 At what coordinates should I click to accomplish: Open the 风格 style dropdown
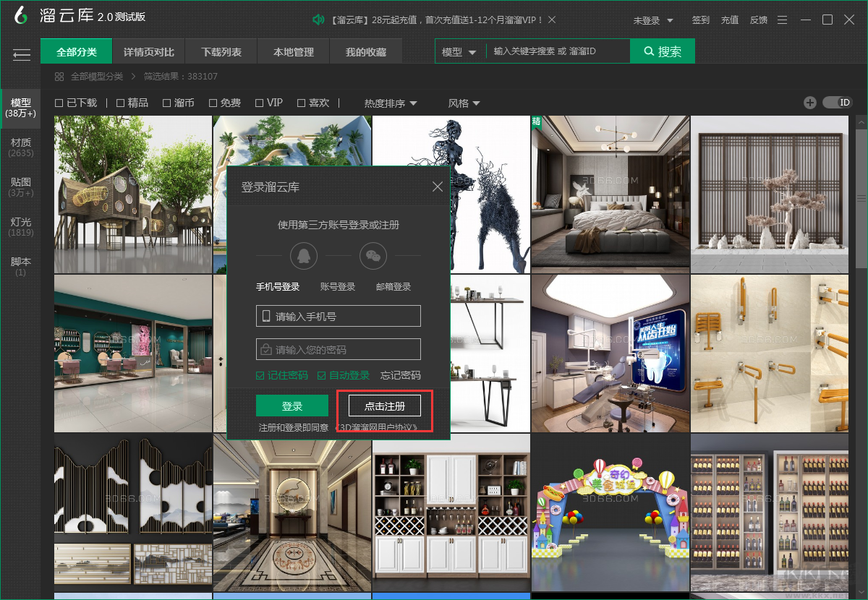point(464,103)
